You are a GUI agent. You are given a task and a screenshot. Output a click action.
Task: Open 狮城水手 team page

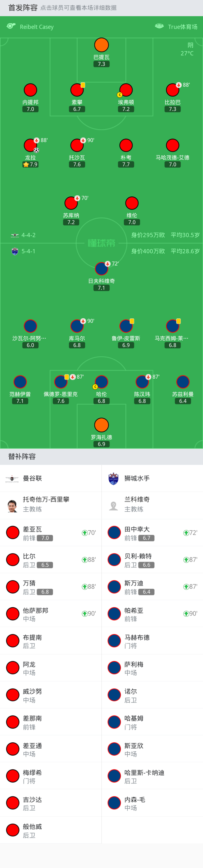(x=137, y=478)
